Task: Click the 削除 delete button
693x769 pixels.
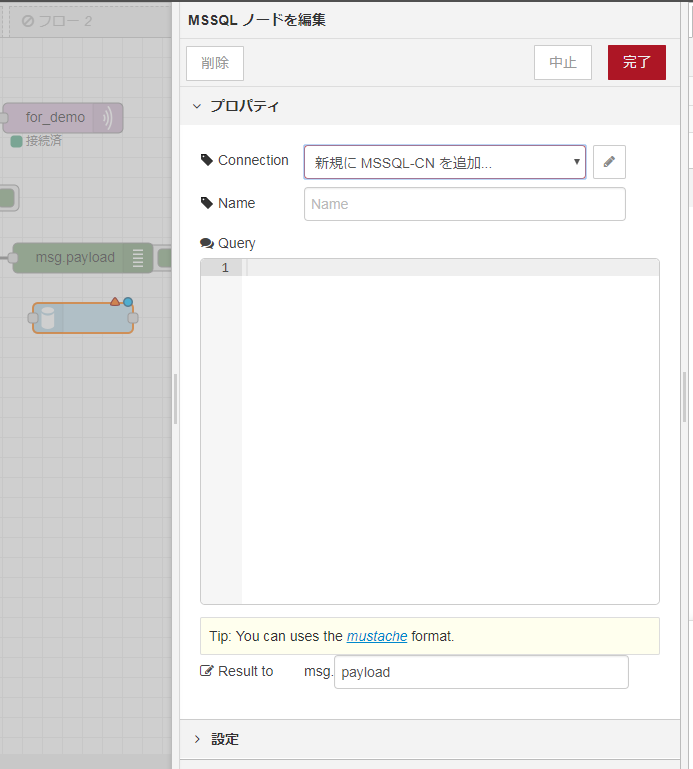Action: [215, 63]
